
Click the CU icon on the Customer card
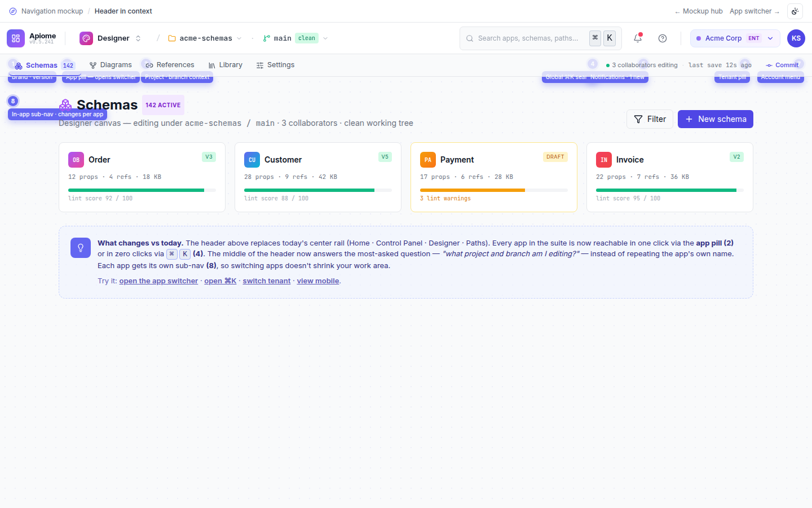(x=252, y=160)
